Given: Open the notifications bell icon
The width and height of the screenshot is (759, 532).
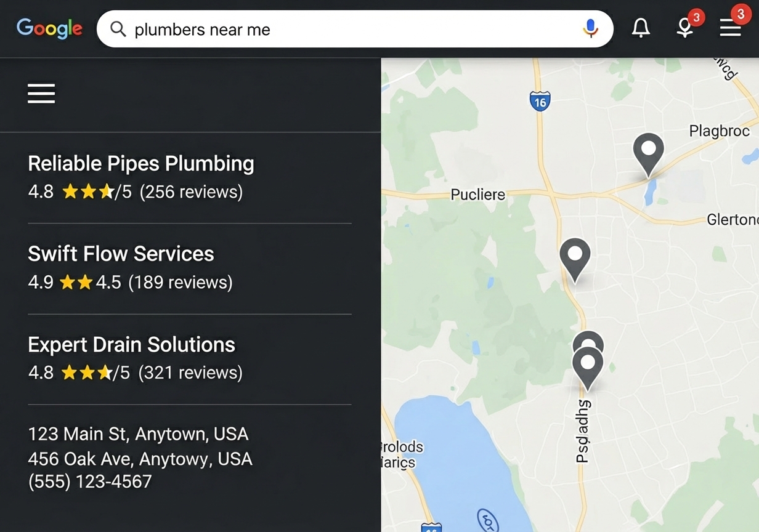Looking at the screenshot, I should [x=641, y=27].
